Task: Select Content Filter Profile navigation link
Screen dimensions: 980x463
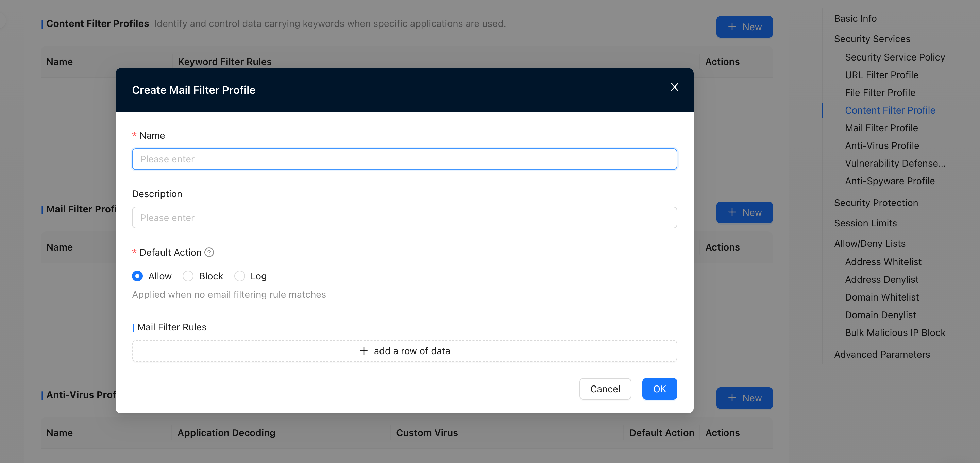Action: tap(890, 110)
